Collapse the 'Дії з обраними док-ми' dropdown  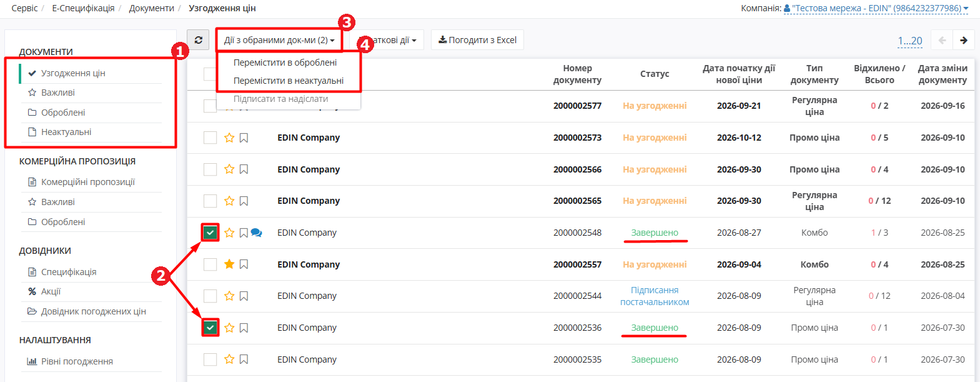[279, 40]
